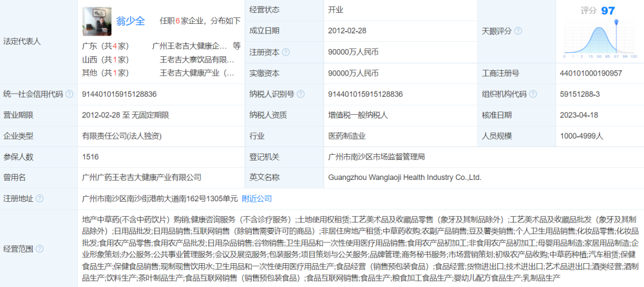Click the registered capital value 90000万人民币
The width and height of the screenshot is (644, 287).
pyautogui.click(x=353, y=52)
